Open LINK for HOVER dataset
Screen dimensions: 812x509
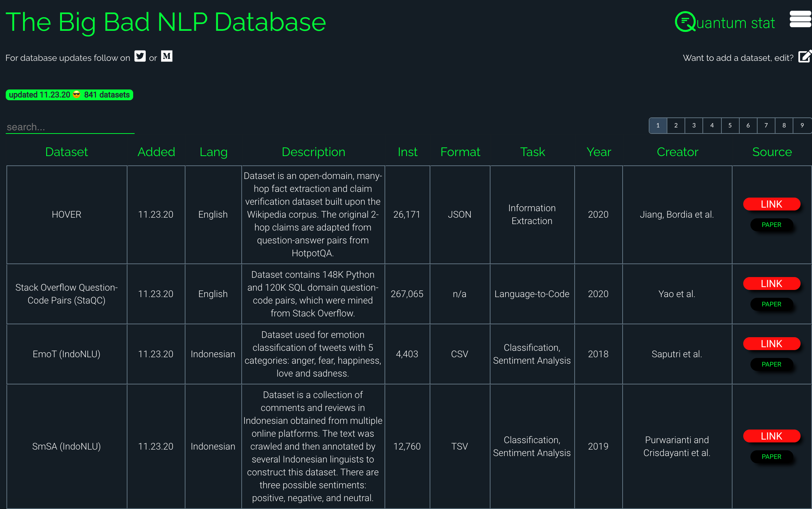[x=772, y=204]
